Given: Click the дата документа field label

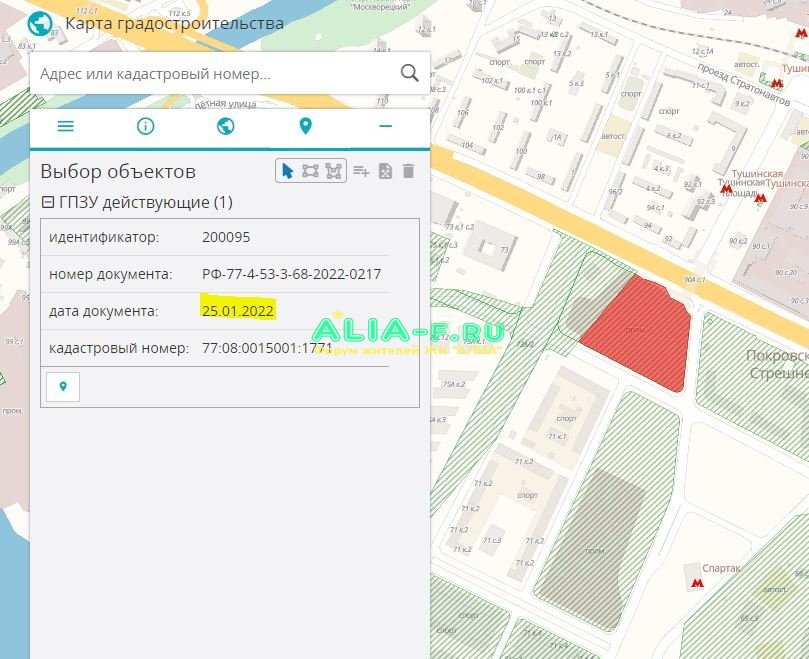Looking at the screenshot, I should [104, 311].
